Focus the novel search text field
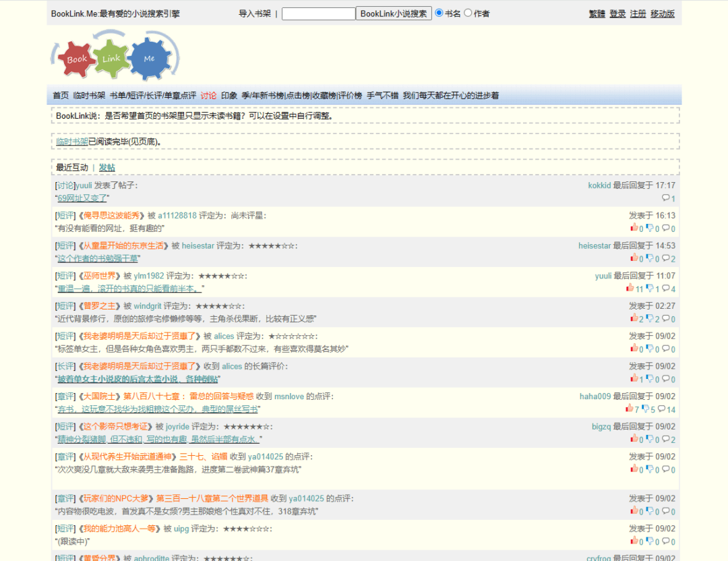The height and width of the screenshot is (561, 728). [318, 13]
